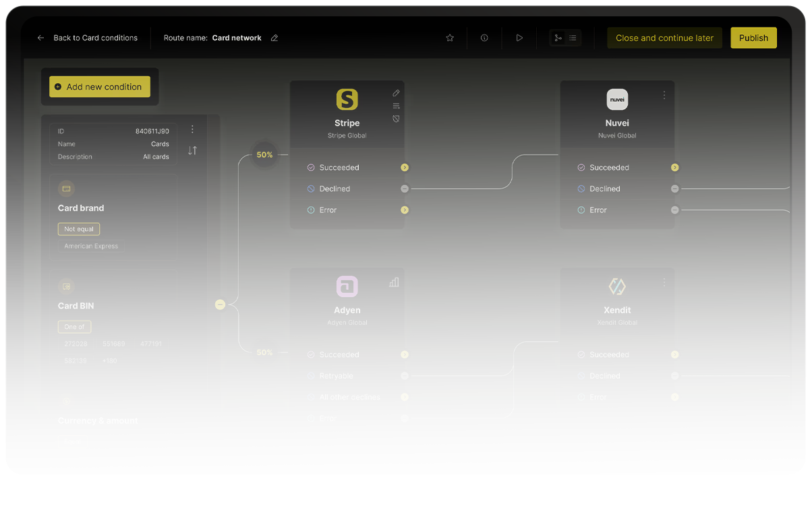Collapse Adyen Retryable connection
The height and width of the screenshot is (529, 812).
[x=405, y=376]
